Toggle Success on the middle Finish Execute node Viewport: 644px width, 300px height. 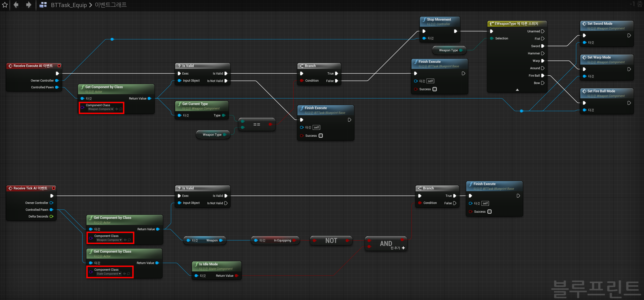click(x=321, y=136)
